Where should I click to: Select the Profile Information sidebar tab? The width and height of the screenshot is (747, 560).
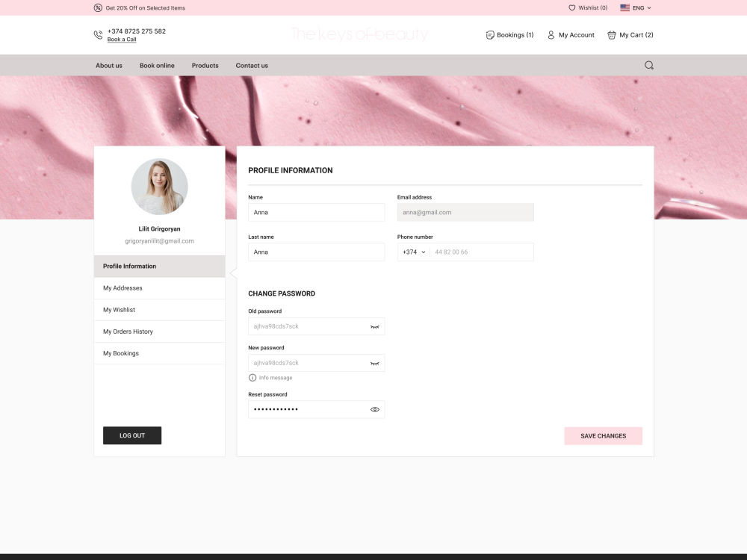160,267
